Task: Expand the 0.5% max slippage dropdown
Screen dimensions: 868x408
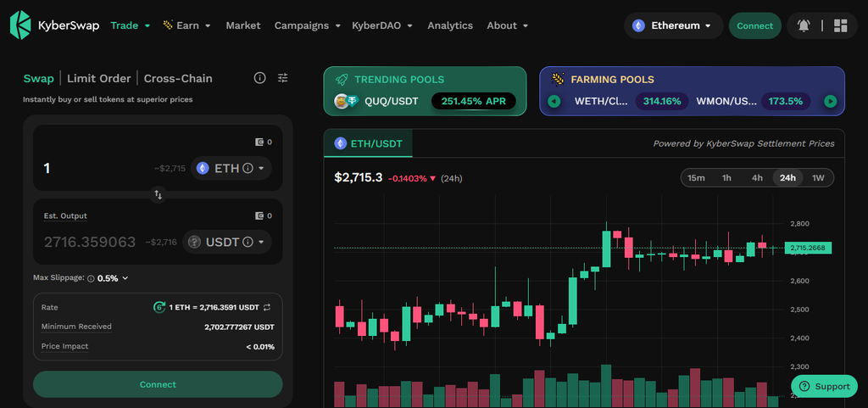Action: [113, 278]
